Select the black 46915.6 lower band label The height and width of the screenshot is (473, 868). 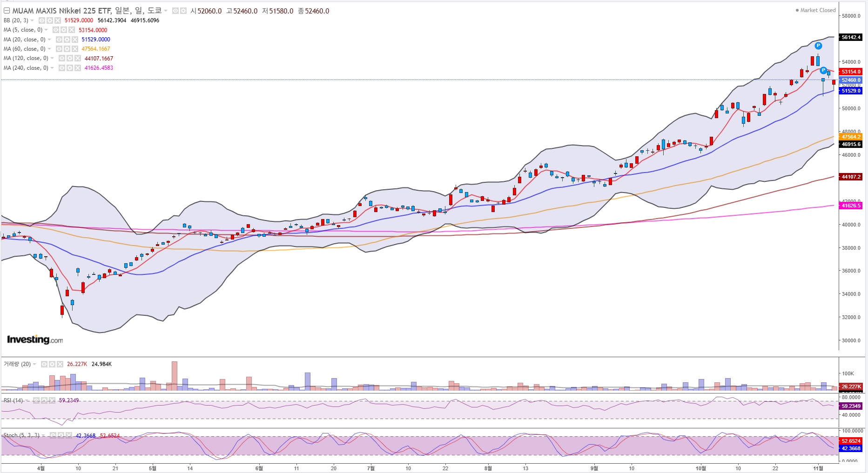pos(851,144)
